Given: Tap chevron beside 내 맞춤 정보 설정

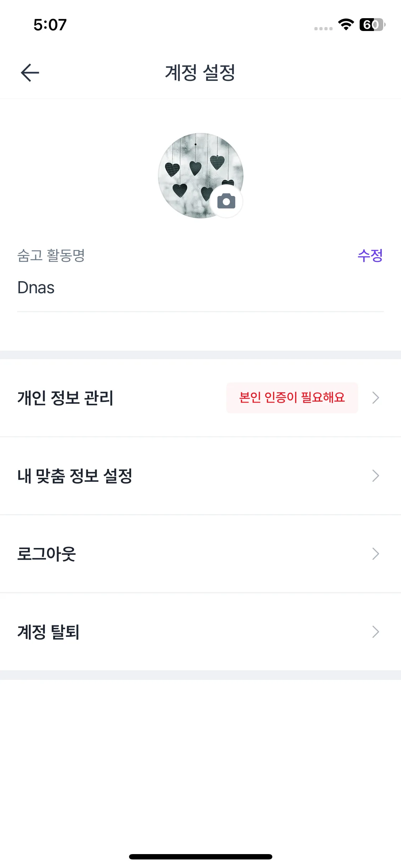Looking at the screenshot, I should click(x=375, y=476).
